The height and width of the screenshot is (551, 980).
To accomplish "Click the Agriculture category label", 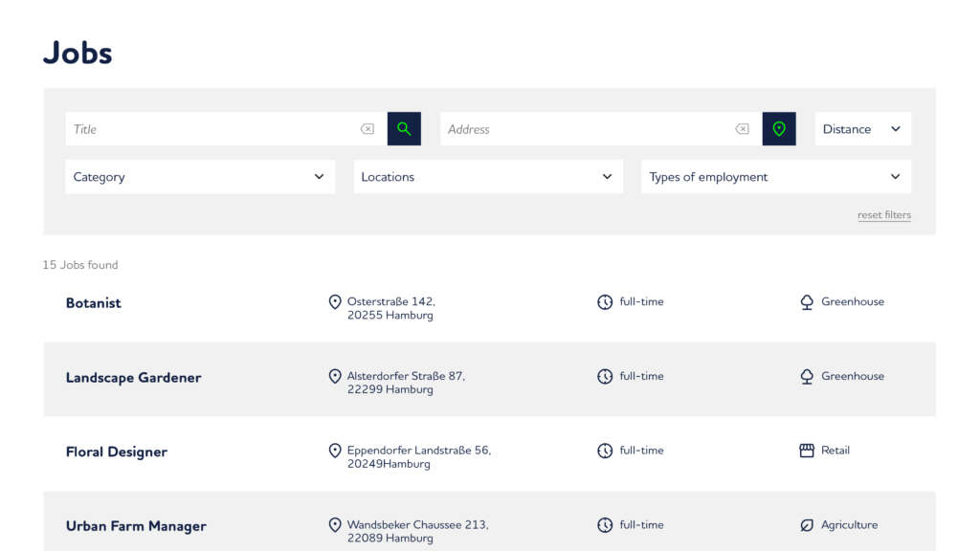I will coord(850,525).
